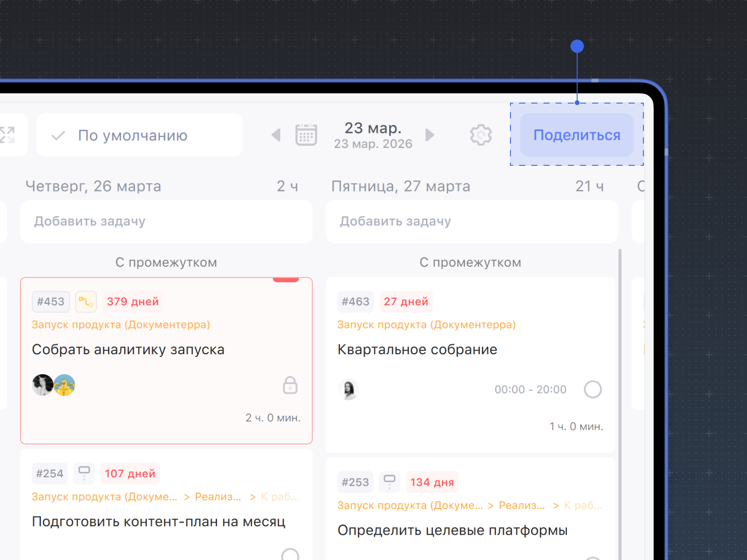This screenshot has height=560, width=747.
Task: Click the milestone icon on task #254
Action: pyautogui.click(x=84, y=473)
